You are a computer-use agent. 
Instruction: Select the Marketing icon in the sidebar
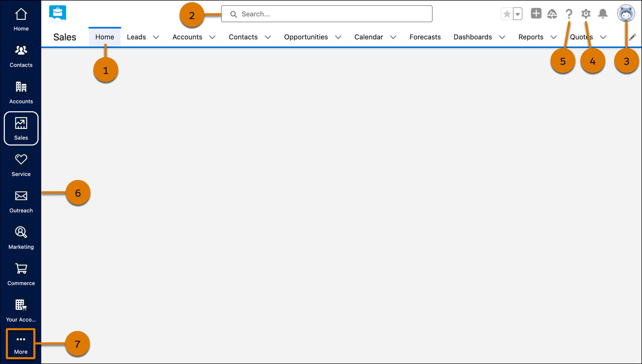click(x=21, y=232)
